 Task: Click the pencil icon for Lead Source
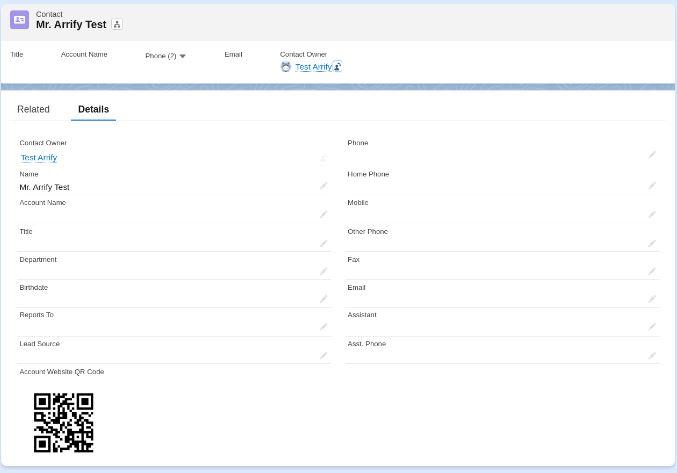(323, 355)
